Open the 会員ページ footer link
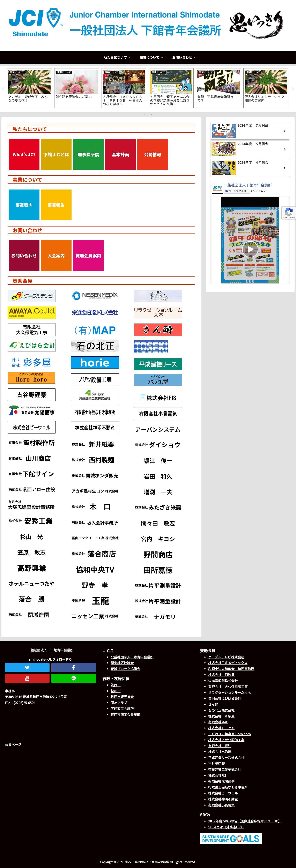The image size is (296, 868). coord(13,744)
